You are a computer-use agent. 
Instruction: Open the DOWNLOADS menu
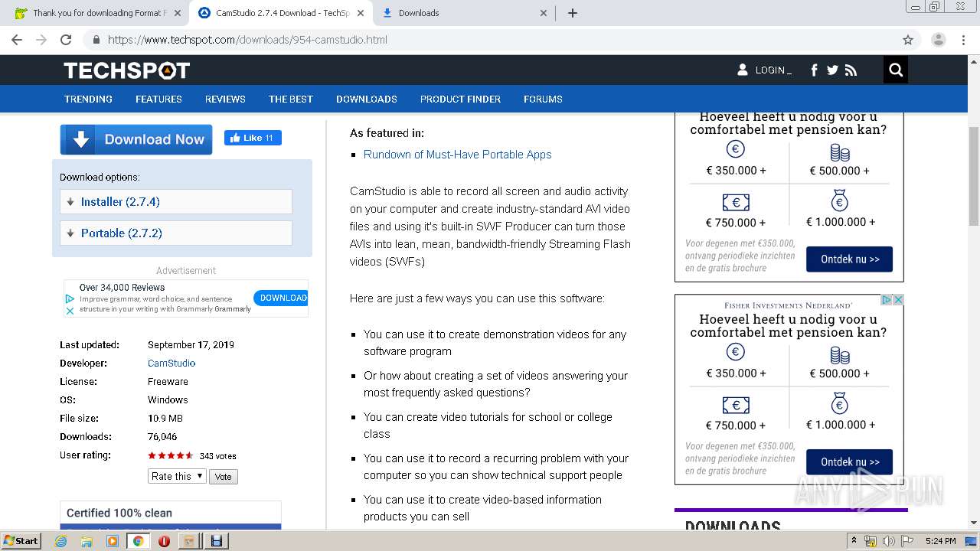point(367,99)
